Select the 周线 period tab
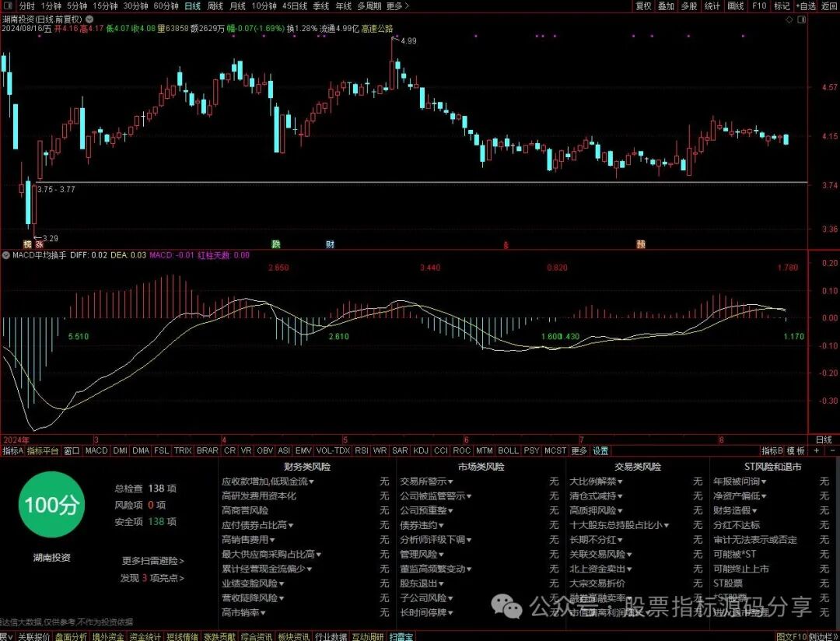Image resolution: width=840 pixels, height=641 pixels. point(215,6)
